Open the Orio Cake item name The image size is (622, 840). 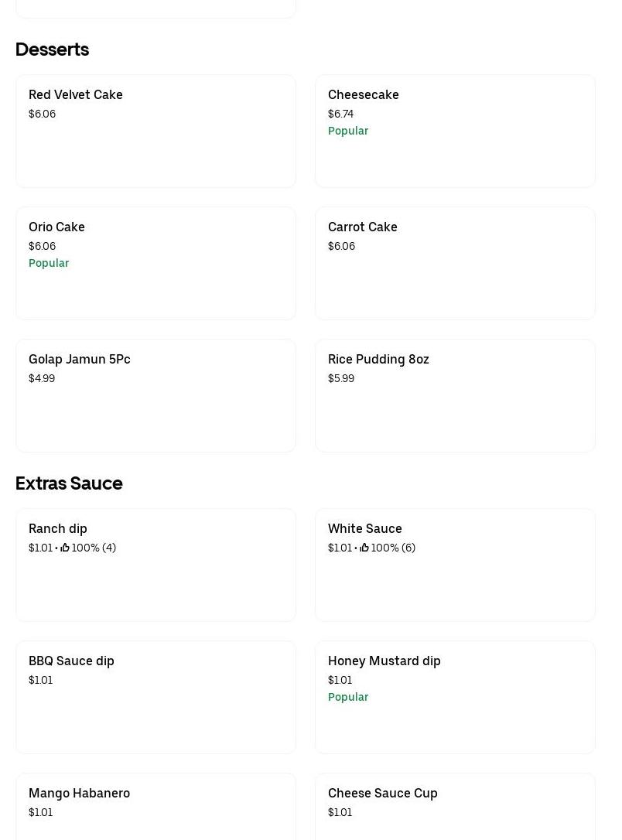point(56,227)
